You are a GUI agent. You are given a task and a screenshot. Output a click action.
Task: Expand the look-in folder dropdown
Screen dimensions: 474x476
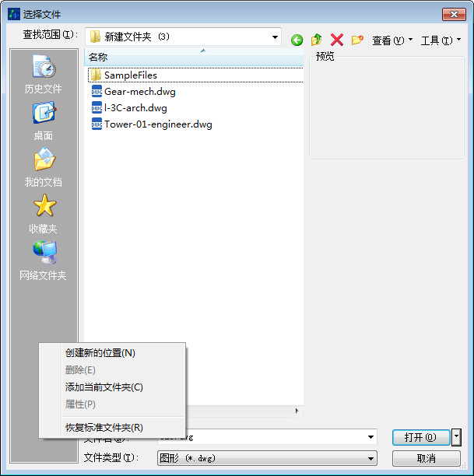[275, 37]
